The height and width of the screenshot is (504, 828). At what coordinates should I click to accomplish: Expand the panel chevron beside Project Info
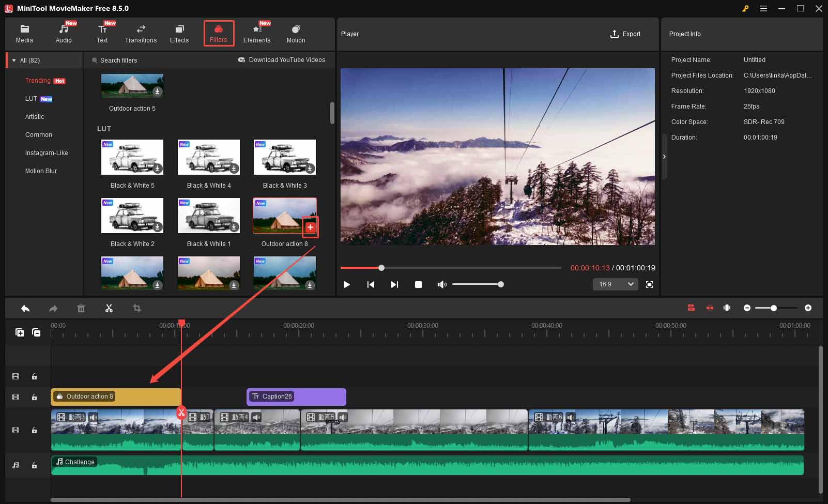[664, 157]
